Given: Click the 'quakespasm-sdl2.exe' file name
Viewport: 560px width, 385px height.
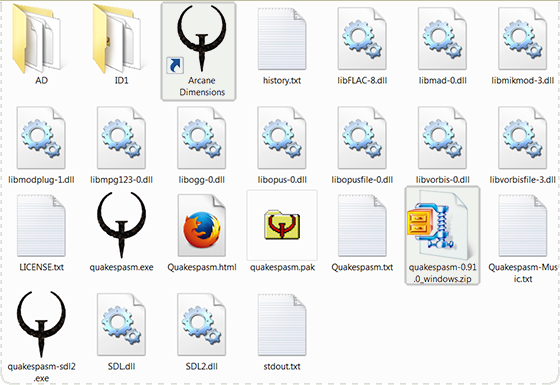Looking at the screenshot, I should [41, 372].
